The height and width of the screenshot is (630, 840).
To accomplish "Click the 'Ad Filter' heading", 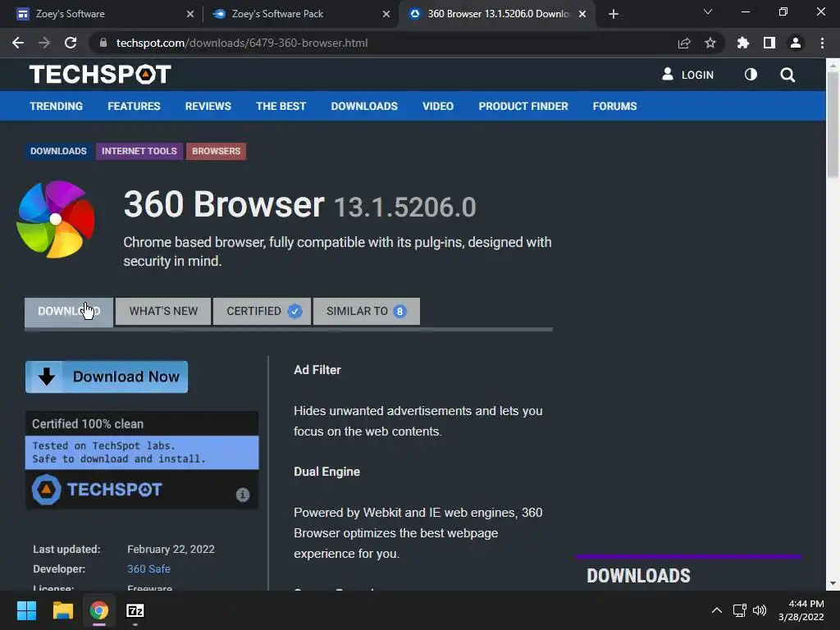I will (x=317, y=370).
